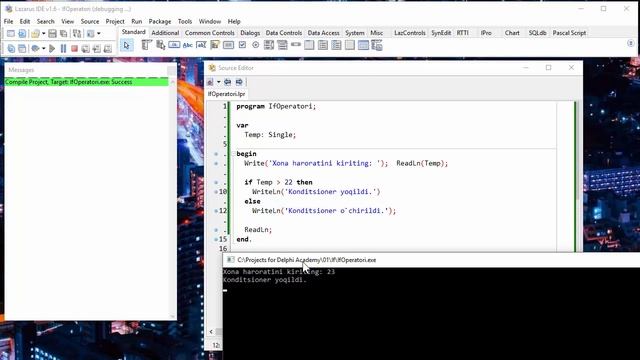This screenshot has height=360, width=640.
Task: Pick the TListBox component icon
Action: pyautogui.click(x=269, y=45)
